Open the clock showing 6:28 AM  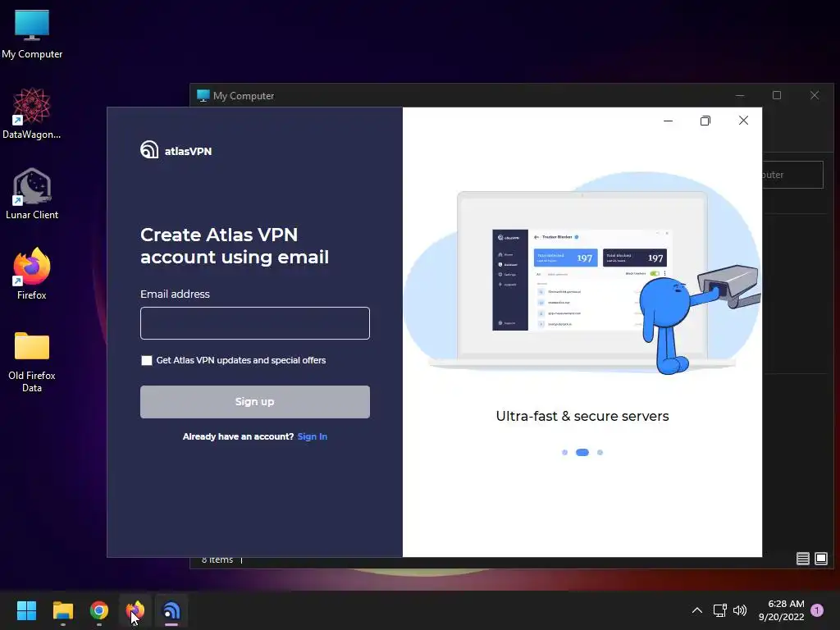coord(781,610)
